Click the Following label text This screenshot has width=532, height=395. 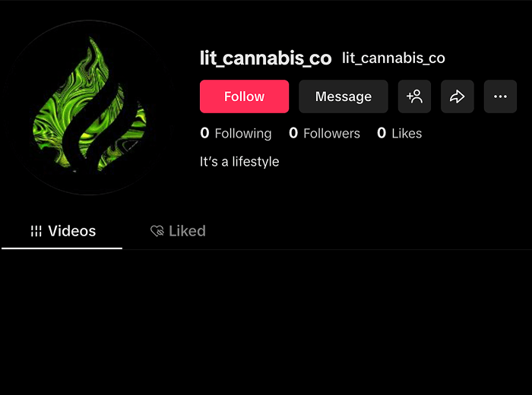[x=243, y=134]
